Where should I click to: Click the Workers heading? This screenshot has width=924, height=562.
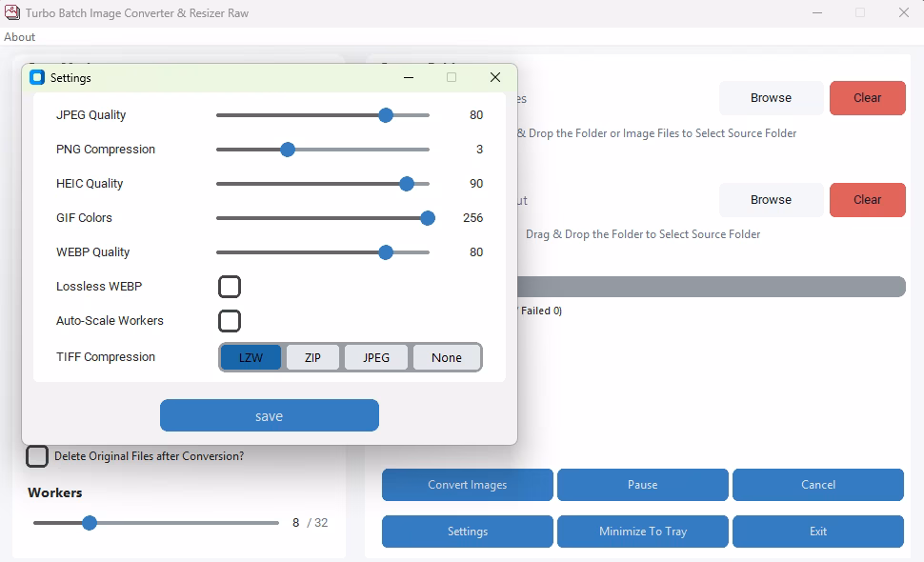point(55,492)
